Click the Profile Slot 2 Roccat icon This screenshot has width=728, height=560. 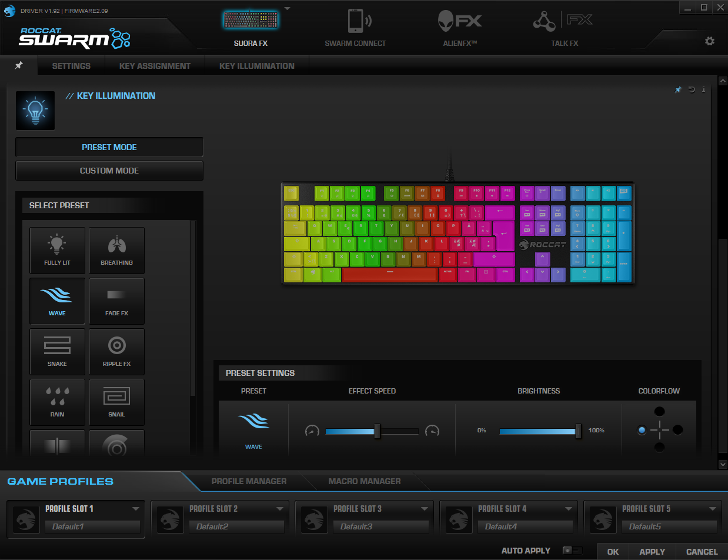point(170,519)
